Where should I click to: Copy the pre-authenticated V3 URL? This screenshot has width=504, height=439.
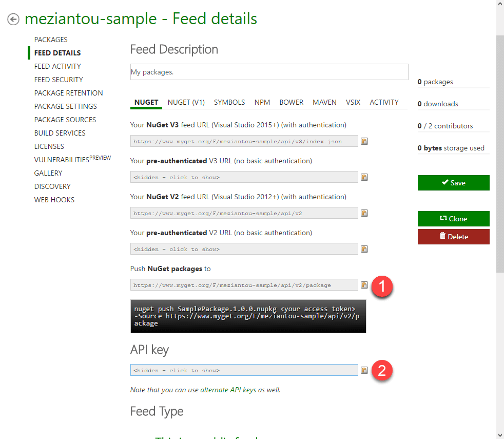[x=364, y=177]
